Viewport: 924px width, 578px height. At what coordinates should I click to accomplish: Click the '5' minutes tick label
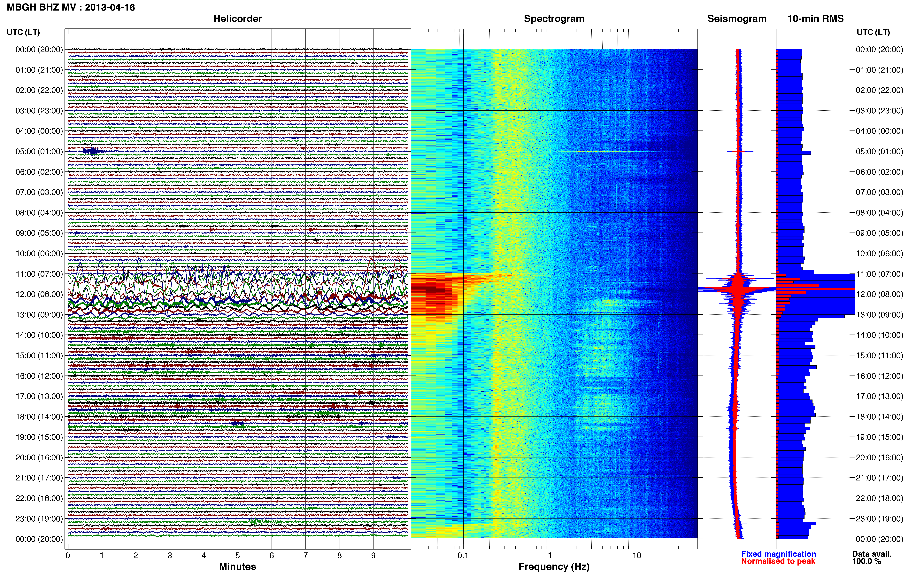[238, 555]
